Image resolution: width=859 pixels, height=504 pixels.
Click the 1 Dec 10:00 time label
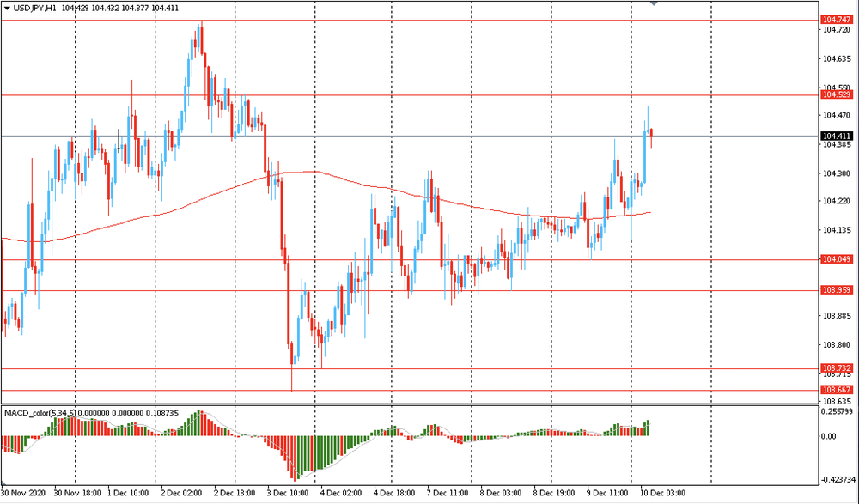click(129, 493)
